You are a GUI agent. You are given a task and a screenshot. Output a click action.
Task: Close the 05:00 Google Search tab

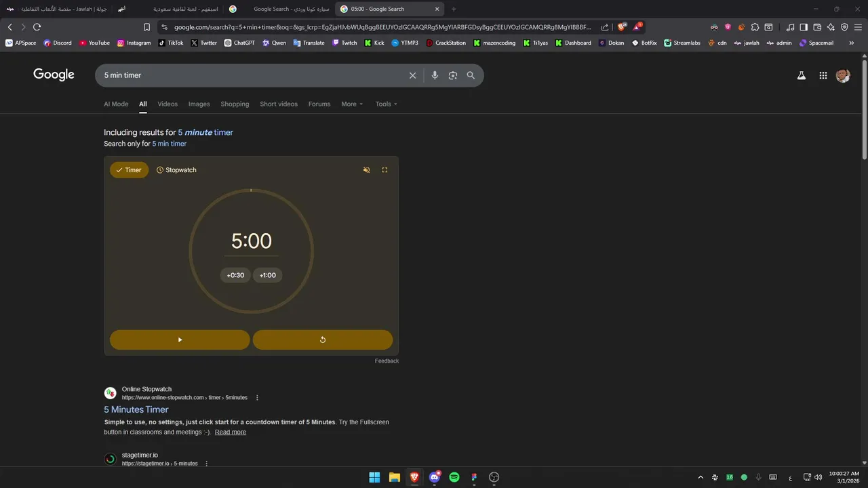click(437, 9)
